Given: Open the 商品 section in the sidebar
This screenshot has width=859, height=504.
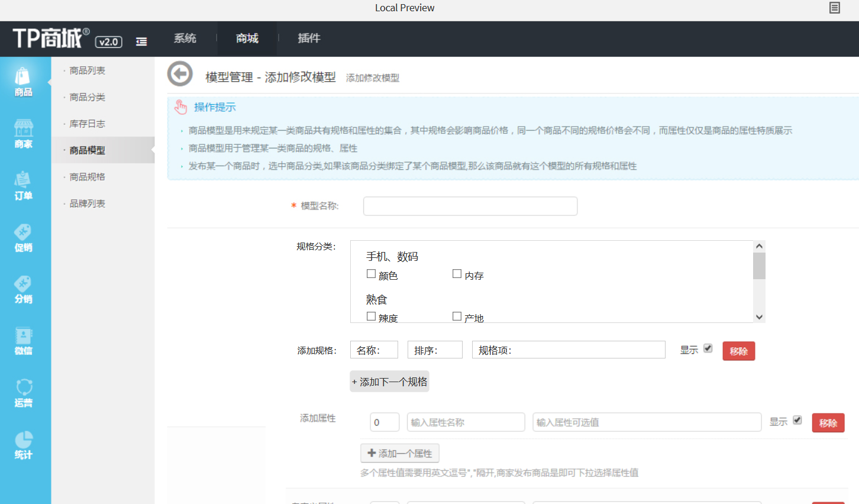Looking at the screenshot, I should click(x=24, y=82).
